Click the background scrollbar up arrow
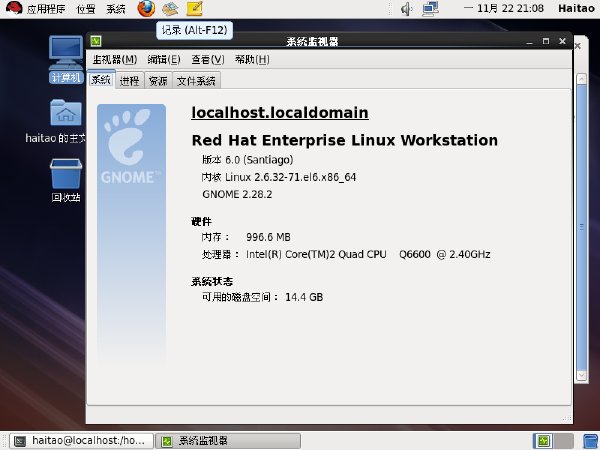Screen dimensions: 600x450 point(582,79)
